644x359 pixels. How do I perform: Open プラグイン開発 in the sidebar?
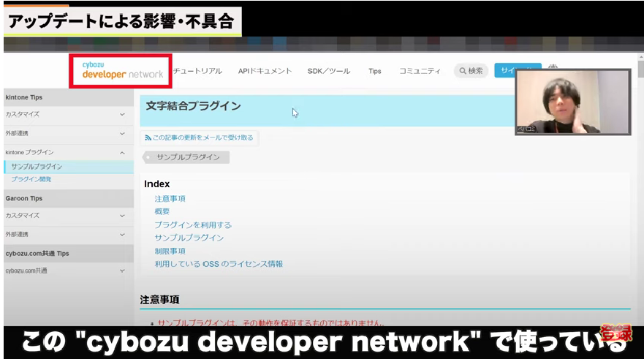tap(31, 179)
